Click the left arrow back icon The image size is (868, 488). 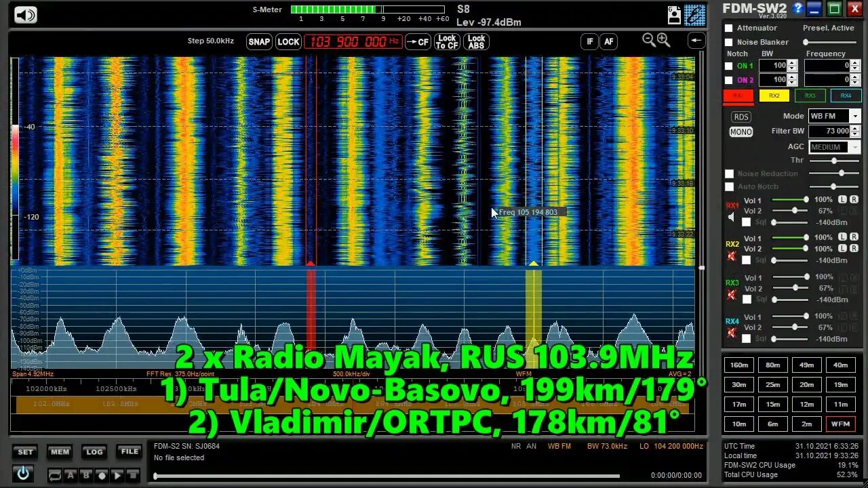[696, 41]
